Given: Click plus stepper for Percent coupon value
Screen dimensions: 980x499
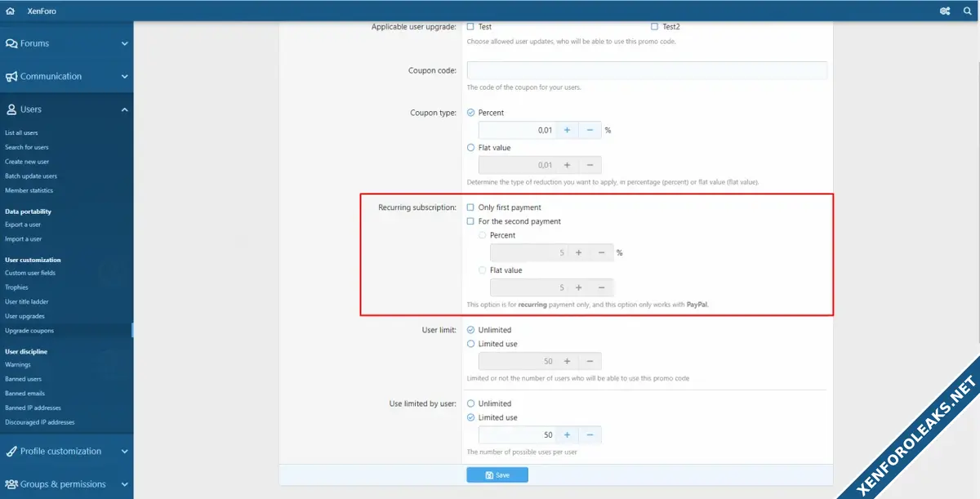Looking at the screenshot, I should (x=567, y=130).
